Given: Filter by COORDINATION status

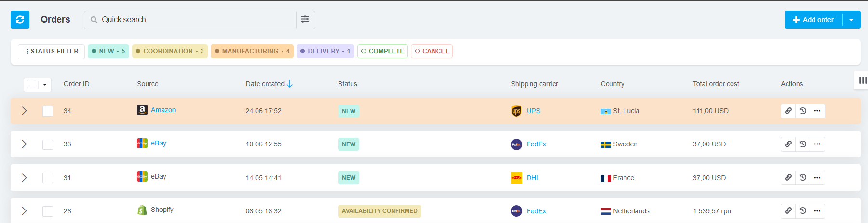Looking at the screenshot, I should (170, 51).
